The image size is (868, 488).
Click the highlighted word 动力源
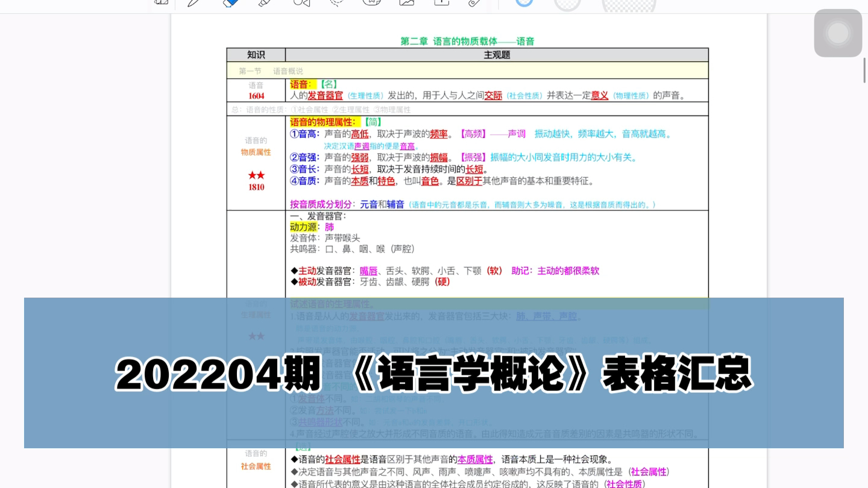coord(303,227)
